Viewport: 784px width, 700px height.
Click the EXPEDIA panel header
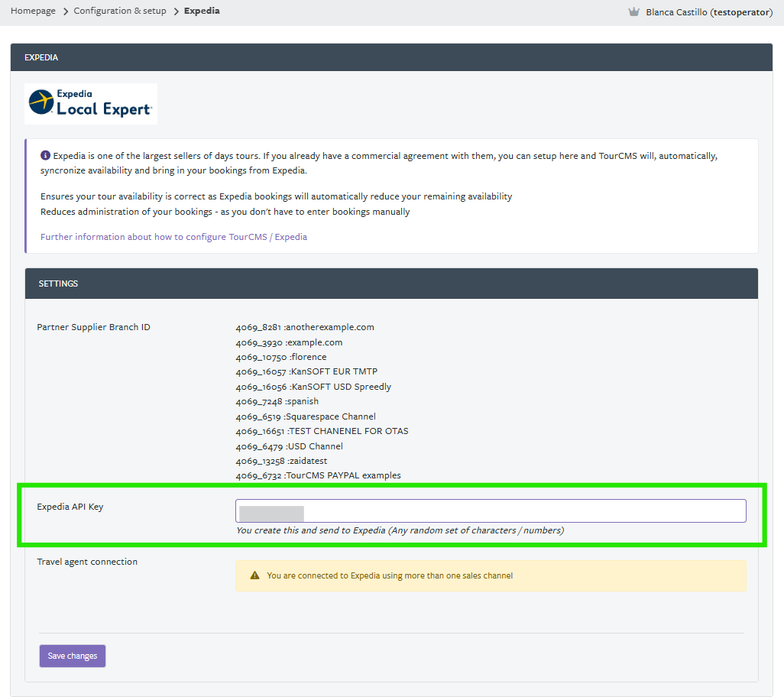pyautogui.click(x=391, y=57)
